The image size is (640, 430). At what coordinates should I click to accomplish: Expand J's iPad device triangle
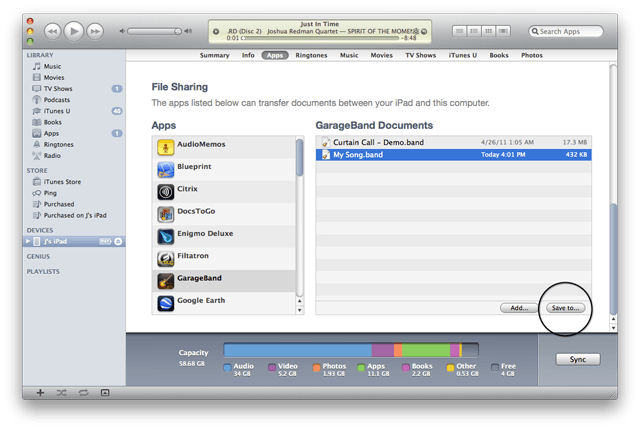(x=28, y=241)
